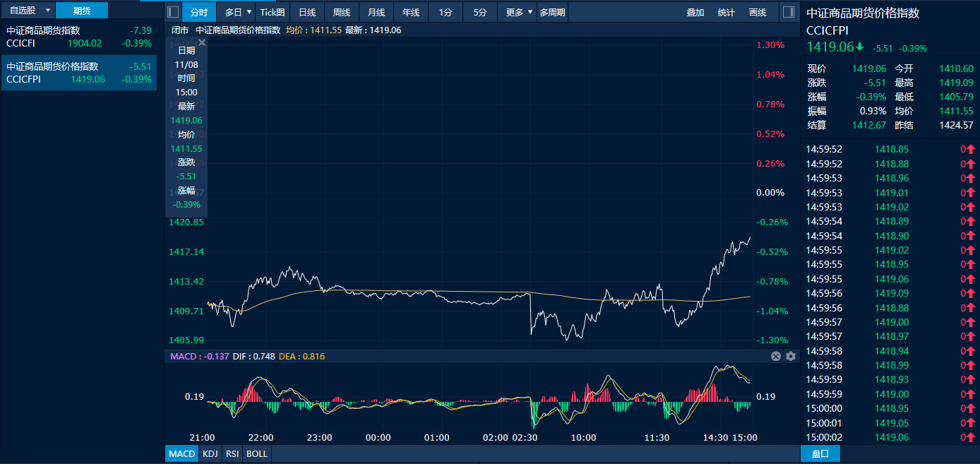
Task: Close the floating crosshair info box
Action: [x=201, y=43]
